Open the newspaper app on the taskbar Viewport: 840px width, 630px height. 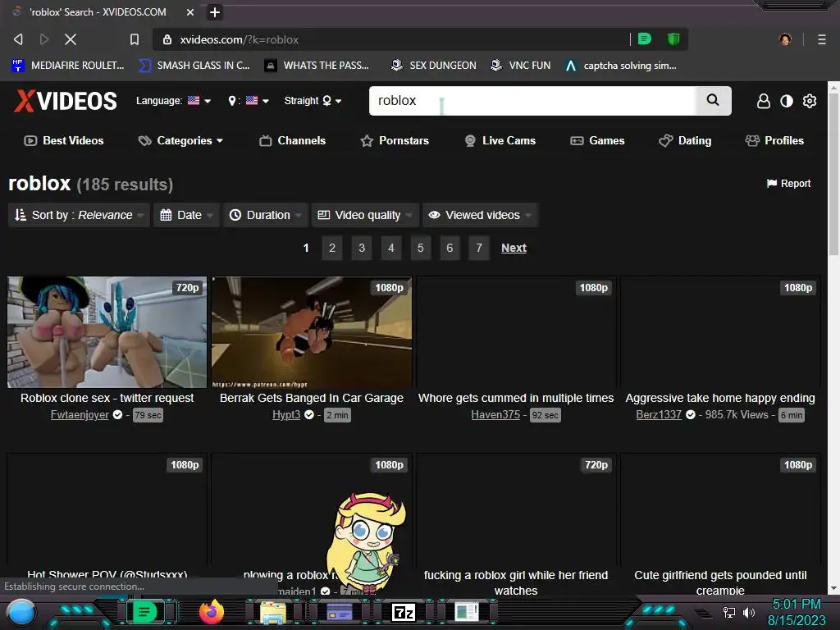[x=467, y=612]
